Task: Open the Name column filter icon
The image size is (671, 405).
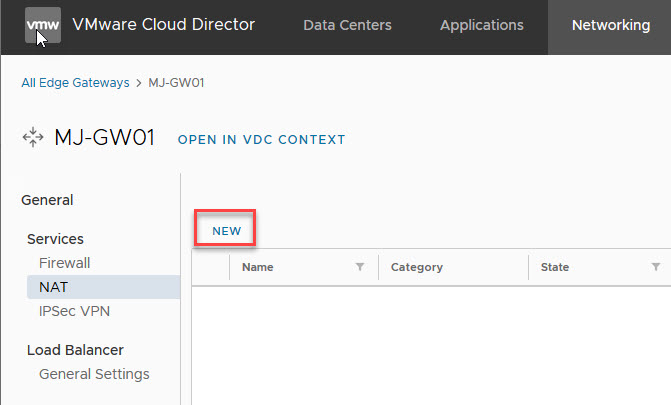Action: 360,267
